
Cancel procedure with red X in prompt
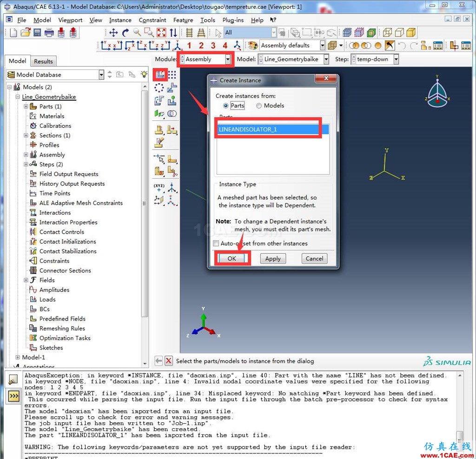point(169,361)
